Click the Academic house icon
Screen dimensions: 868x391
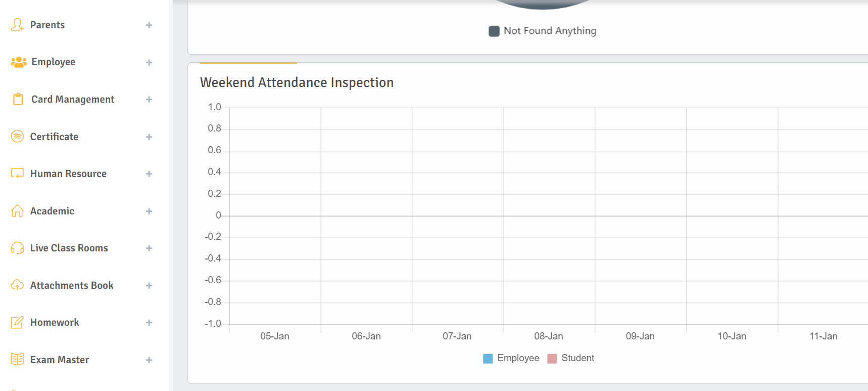[17, 211]
